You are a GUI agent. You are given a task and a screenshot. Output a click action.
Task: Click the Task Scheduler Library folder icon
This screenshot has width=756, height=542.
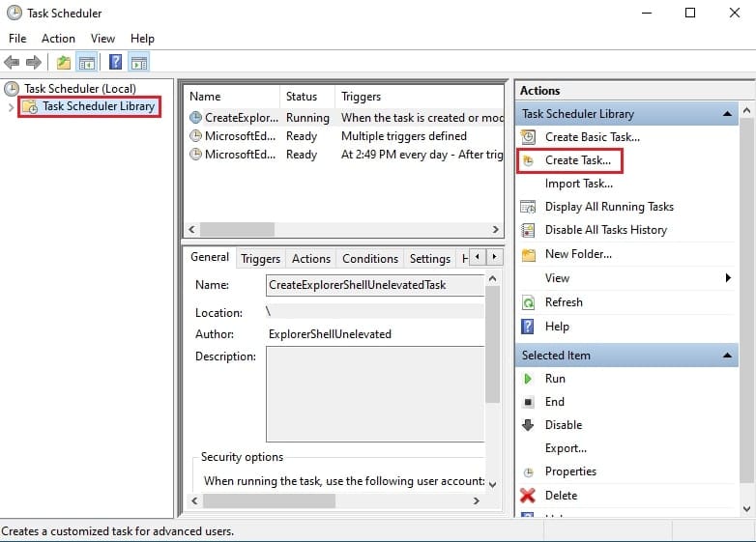click(30, 106)
